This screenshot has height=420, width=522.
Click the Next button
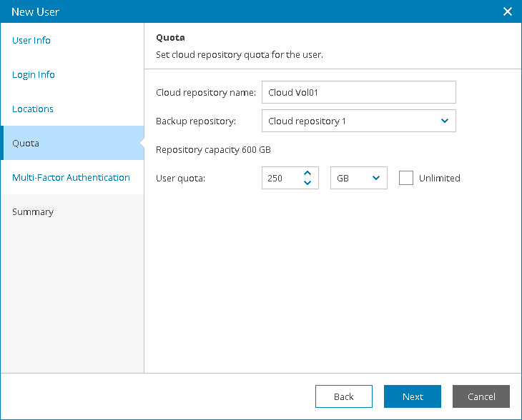click(413, 396)
